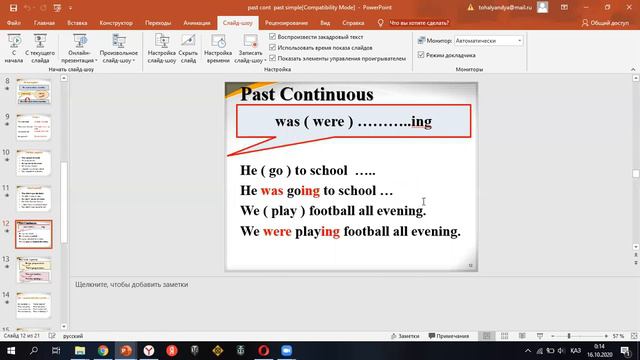
Task: Show hidden tray icons chevron
Action: pyautogui.click(x=528, y=351)
